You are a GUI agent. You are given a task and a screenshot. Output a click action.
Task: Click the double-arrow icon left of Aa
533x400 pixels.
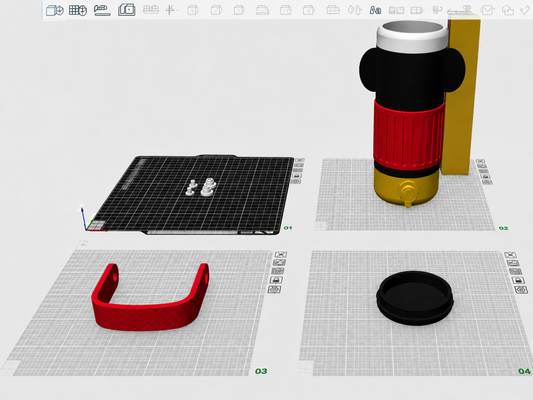(x=355, y=10)
